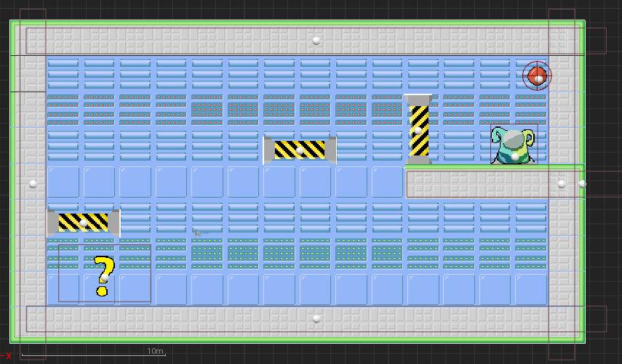Select the small gray icon near the left barrier
This screenshot has width=622, height=364.
coord(198,233)
